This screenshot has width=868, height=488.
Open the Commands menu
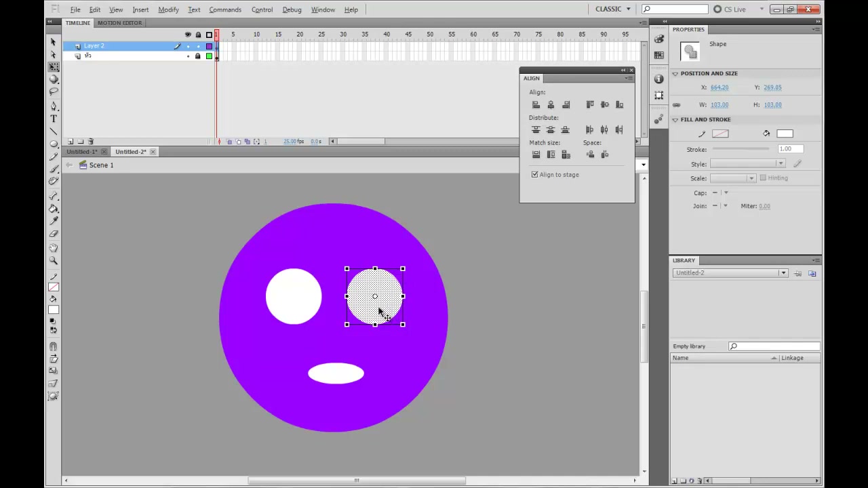pos(225,9)
